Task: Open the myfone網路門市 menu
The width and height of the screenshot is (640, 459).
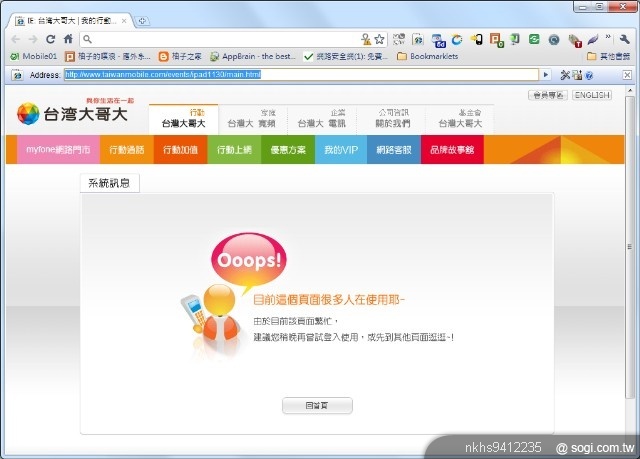Action: coord(58,150)
